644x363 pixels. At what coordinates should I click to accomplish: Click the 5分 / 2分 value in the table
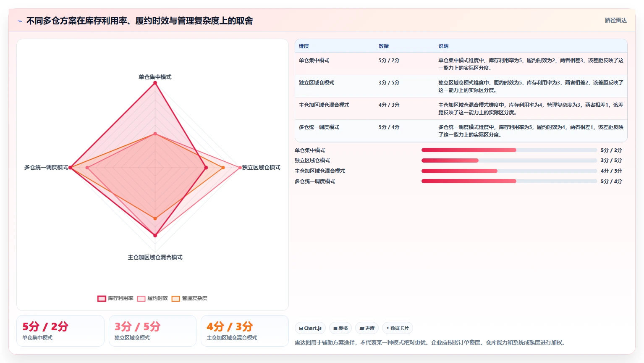389,60
